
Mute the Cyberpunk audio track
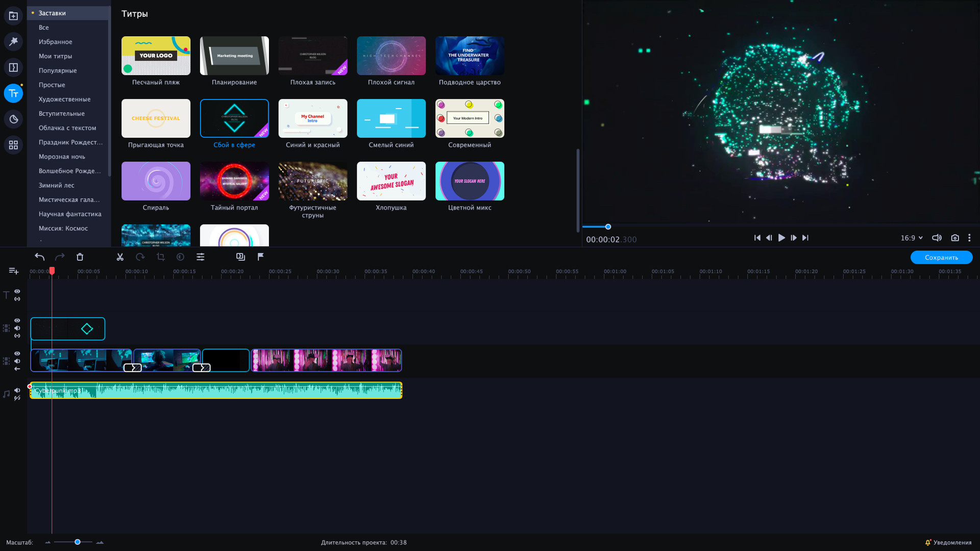click(17, 390)
